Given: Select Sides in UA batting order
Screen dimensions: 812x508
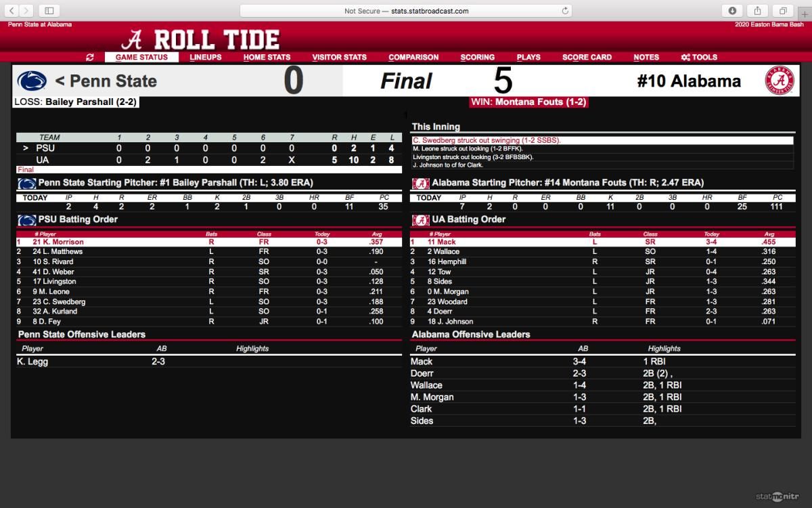Looking at the screenshot, I should coord(603,282).
